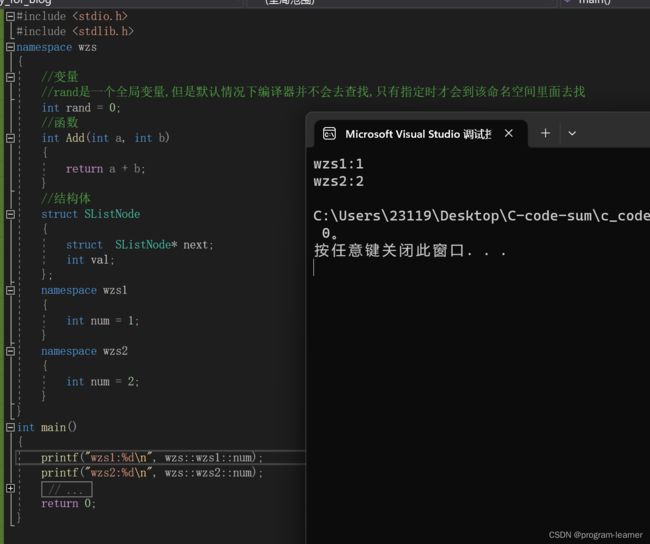
Task: Click 'int rand = 0;' code line
Action: (81, 108)
